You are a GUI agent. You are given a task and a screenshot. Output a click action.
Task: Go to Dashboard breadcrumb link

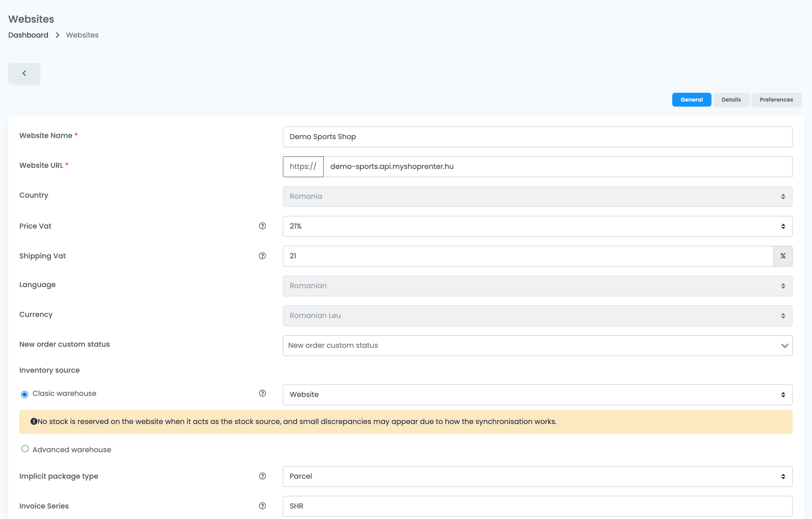[x=28, y=35]
